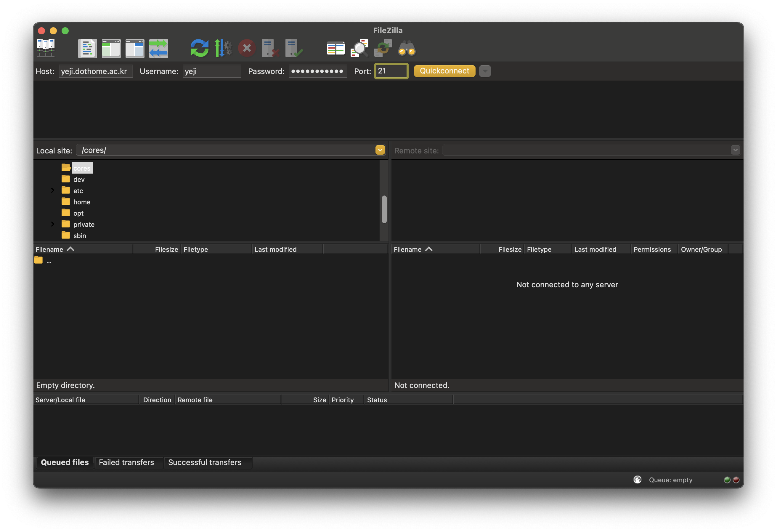
Task: Switch to the Failed transfers tab
Action: [x=126, y=462]
